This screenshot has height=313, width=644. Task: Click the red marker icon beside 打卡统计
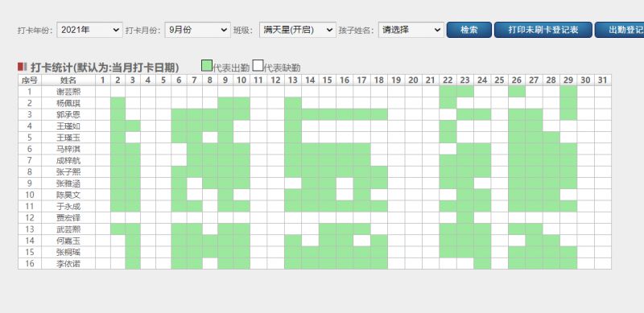tap(23, 67)
